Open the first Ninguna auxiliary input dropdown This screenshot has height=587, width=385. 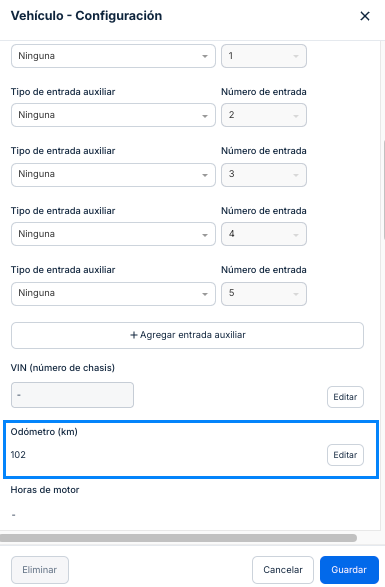coord(113,56)
